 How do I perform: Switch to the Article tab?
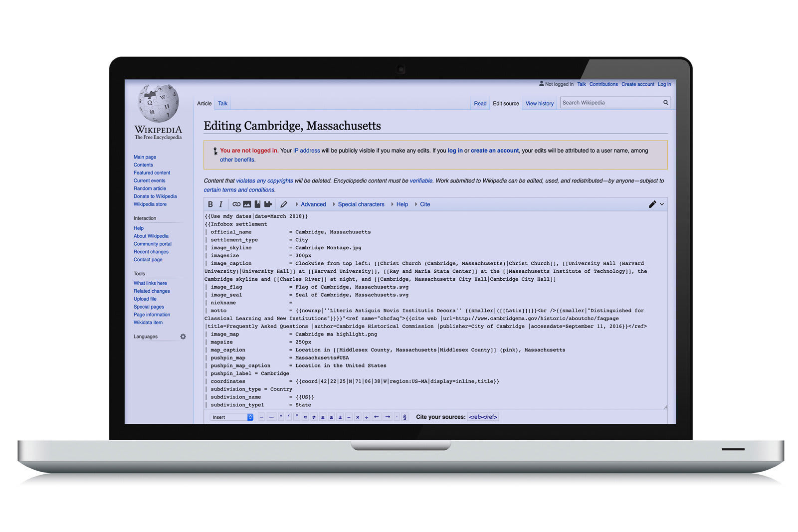[204, 104]
